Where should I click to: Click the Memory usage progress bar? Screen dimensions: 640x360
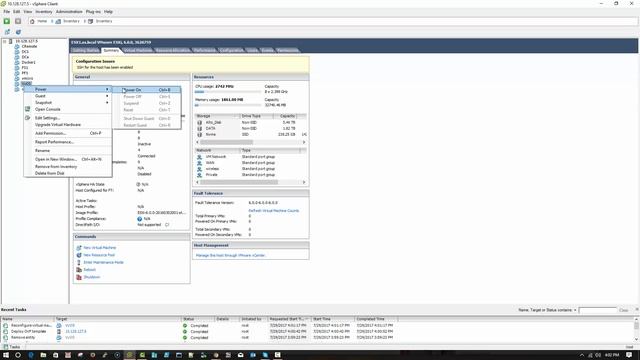tap(228, 105)
